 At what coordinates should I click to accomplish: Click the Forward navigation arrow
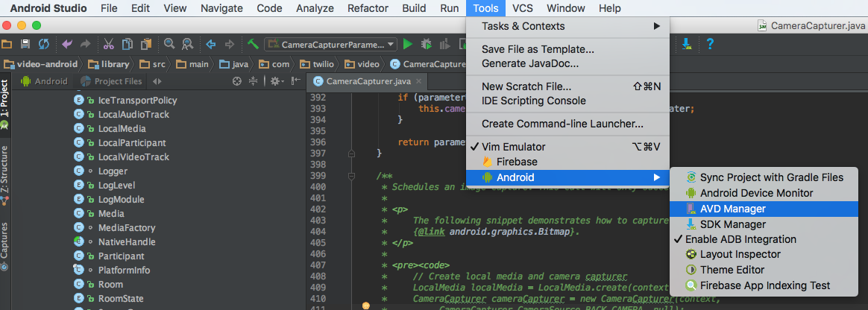tap(229, 44)
